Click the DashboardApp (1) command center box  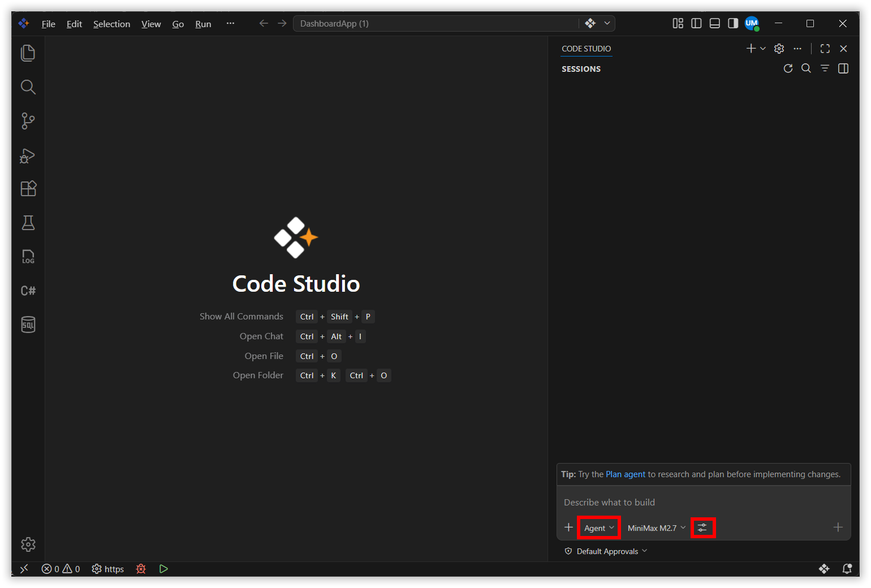click(436, 23)
